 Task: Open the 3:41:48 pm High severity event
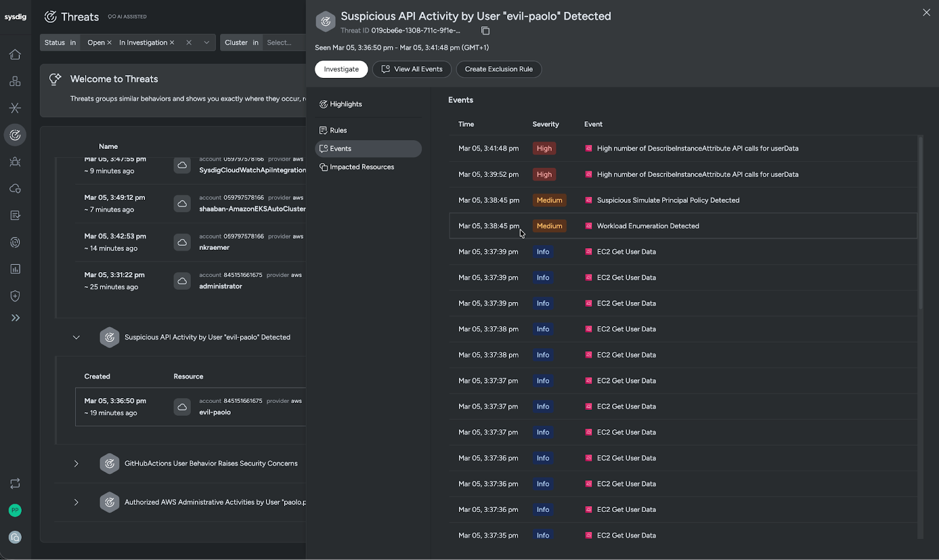(683, 148)
